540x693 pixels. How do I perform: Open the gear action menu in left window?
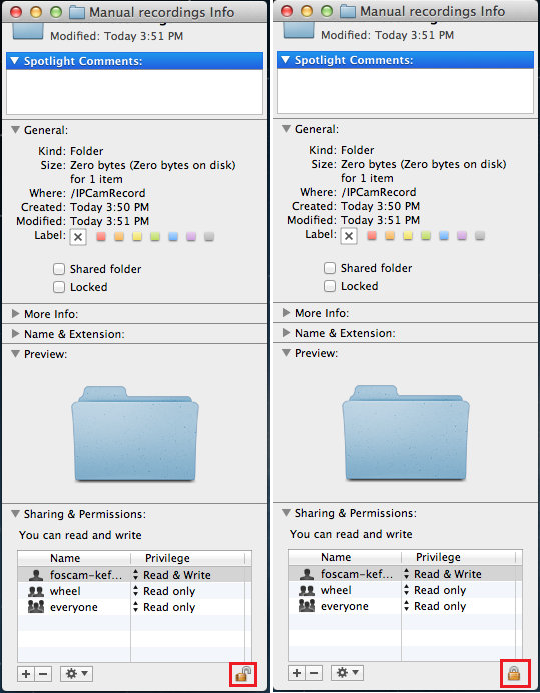tap(76, 674)
